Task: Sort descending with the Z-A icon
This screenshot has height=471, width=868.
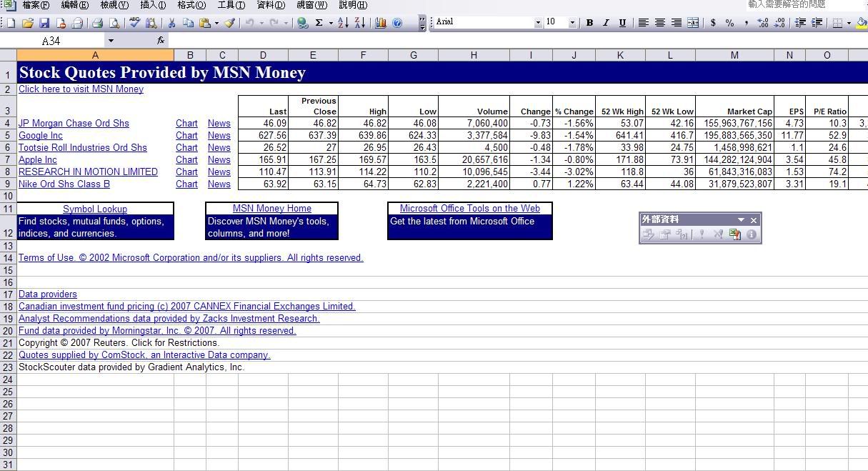Action: [359, 23]
